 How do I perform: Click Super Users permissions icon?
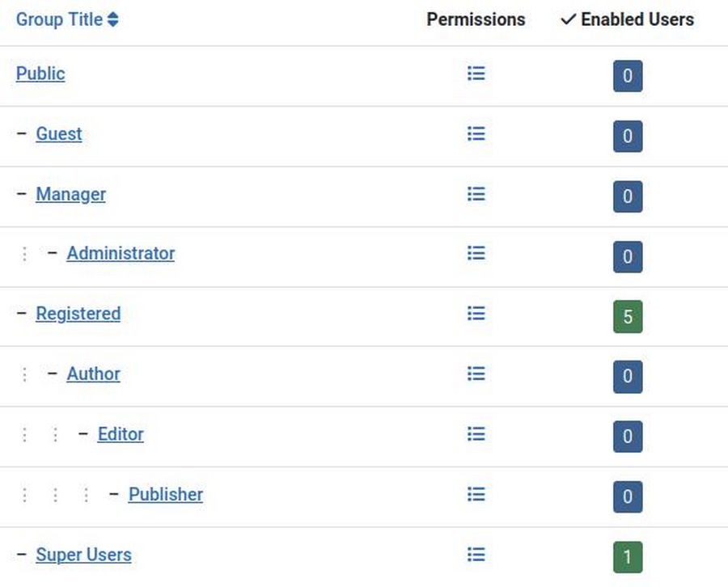[476, 555]
